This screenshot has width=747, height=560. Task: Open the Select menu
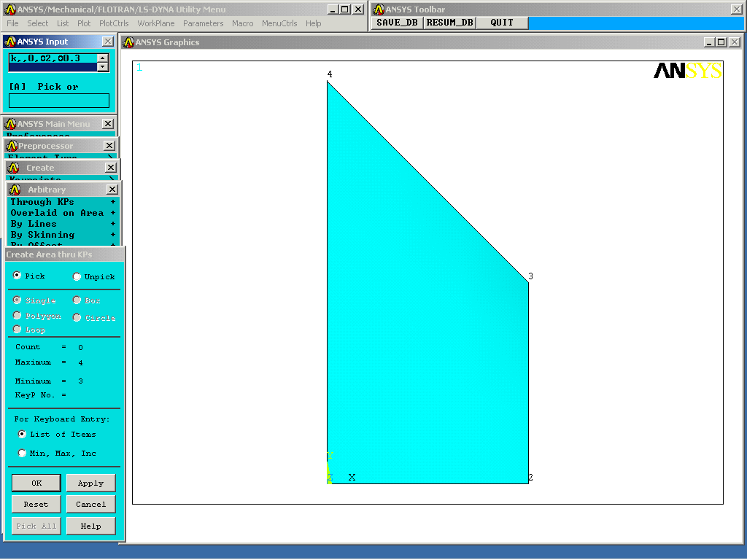(x=37, y=23)
